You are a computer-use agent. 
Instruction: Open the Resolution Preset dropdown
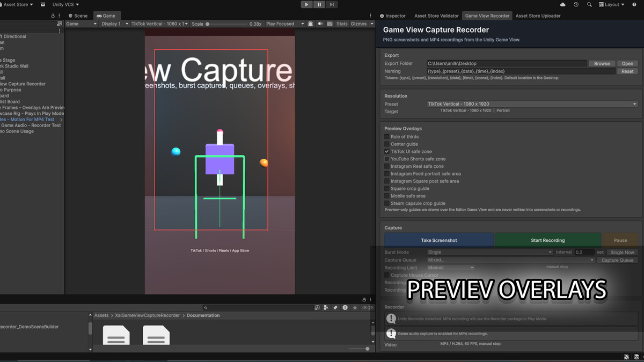pos(532,104)
